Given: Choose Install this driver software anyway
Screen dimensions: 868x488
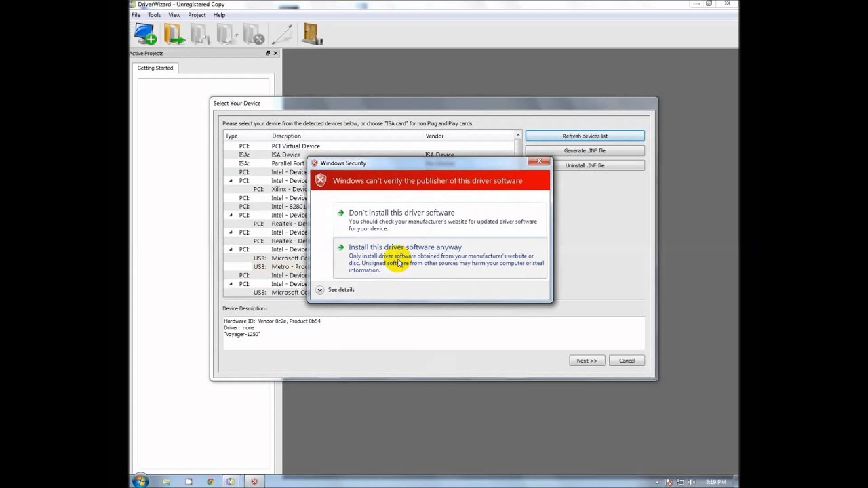Looking at the screenshot, I should point(440,258).
